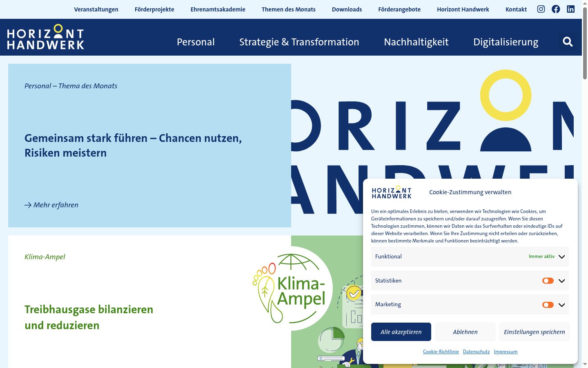Go to Veranstaltungen in top bar
This screenshot has height=368, width=588.
pos(96,9)
